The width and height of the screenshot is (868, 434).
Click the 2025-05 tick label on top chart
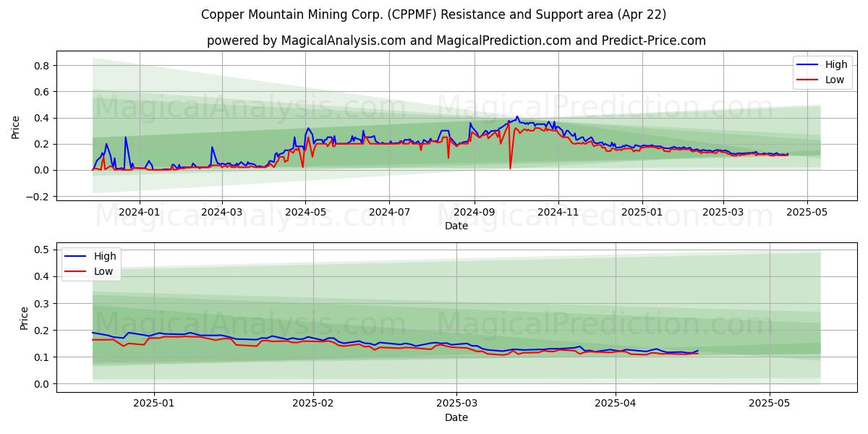click(807, 212)
